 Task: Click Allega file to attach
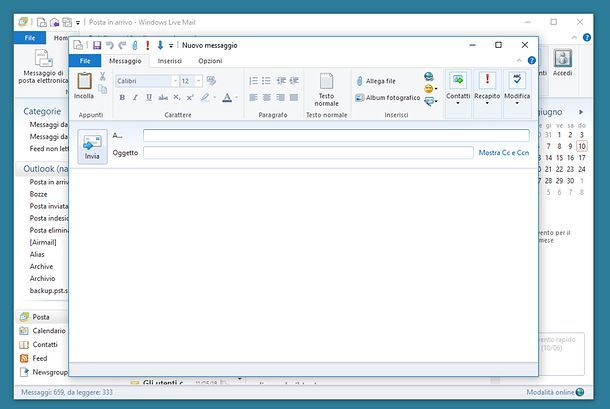pos(376,81)
